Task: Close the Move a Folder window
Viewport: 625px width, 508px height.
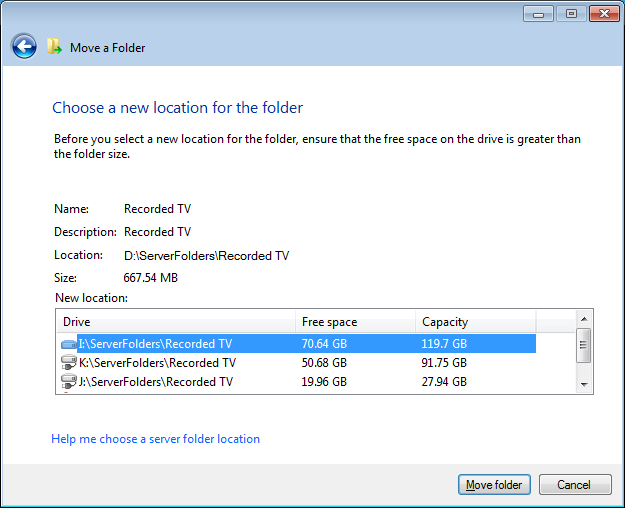Action: (604, 14)
